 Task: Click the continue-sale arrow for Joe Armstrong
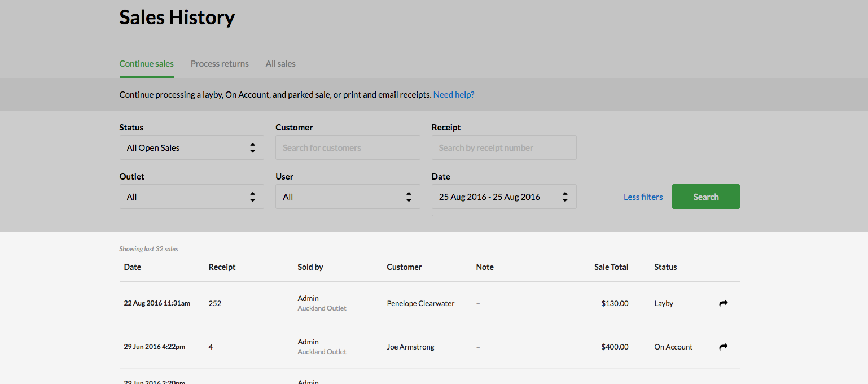723,347
